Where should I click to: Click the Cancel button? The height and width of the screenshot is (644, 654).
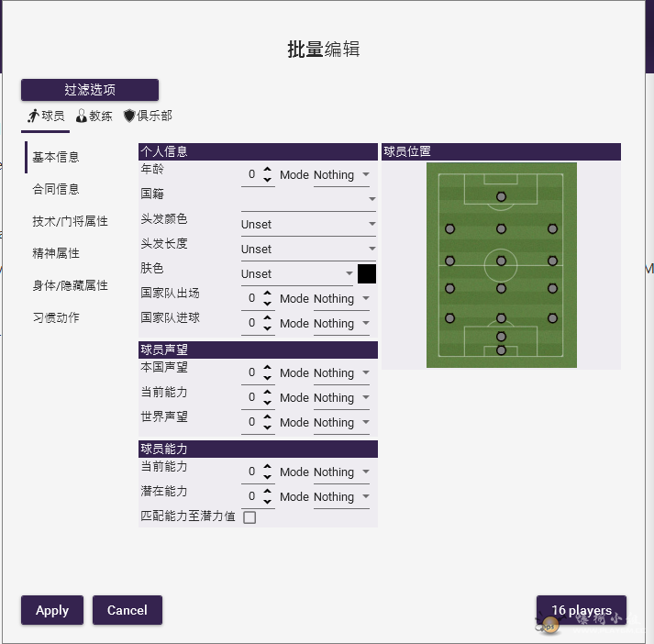pos(127,610)
